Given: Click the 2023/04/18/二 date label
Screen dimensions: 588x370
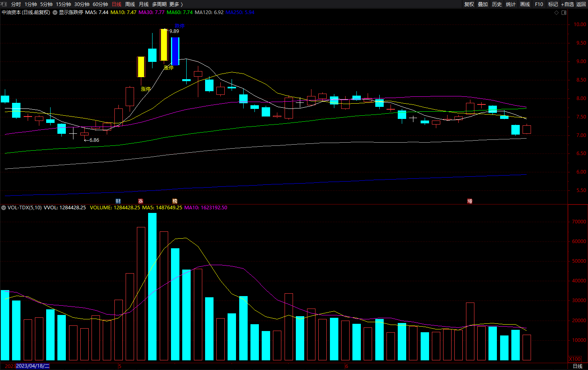Looking at the screenshot, I should [x=33, y=366].
